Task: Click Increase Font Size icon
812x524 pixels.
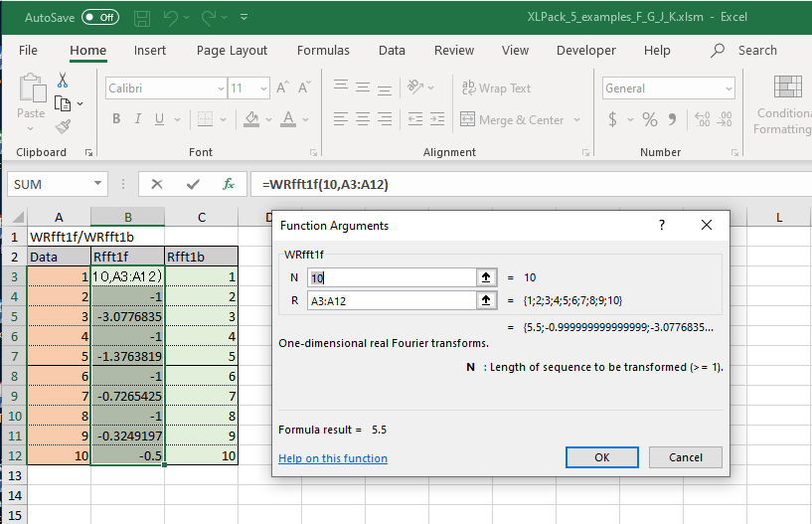Action: coord(282,87)
